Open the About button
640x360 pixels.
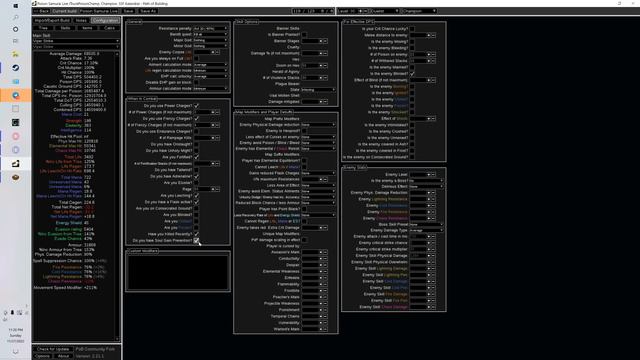point(63,356)
